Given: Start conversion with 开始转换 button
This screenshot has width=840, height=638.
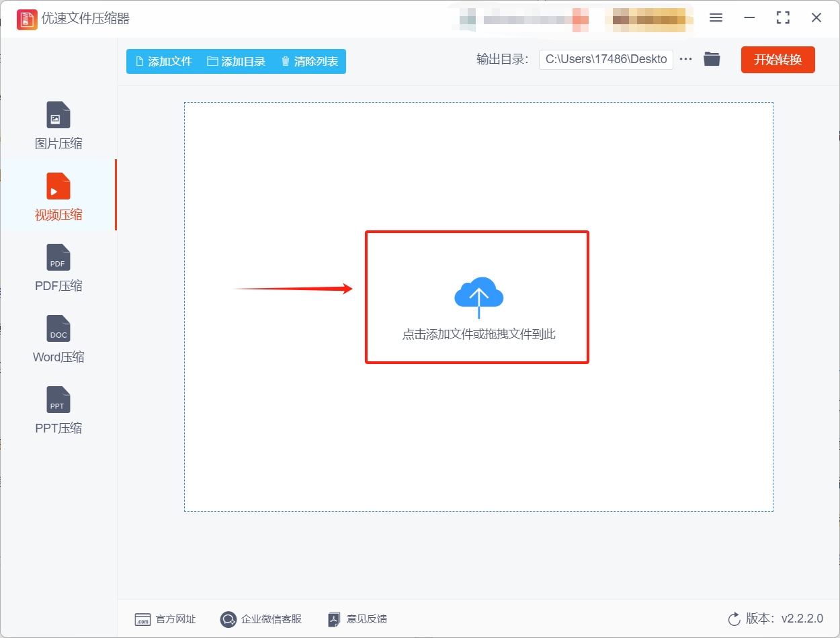Looking at the screenshot, I should click(778, 59).
